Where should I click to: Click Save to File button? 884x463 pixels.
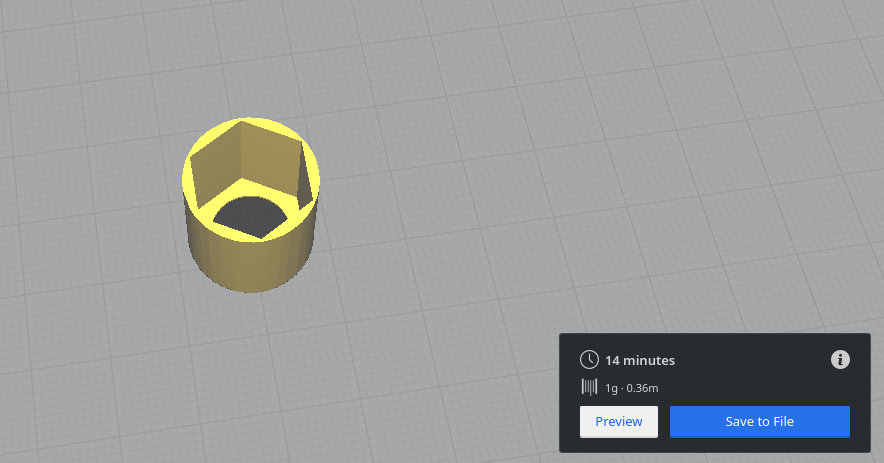pos(759,421)
